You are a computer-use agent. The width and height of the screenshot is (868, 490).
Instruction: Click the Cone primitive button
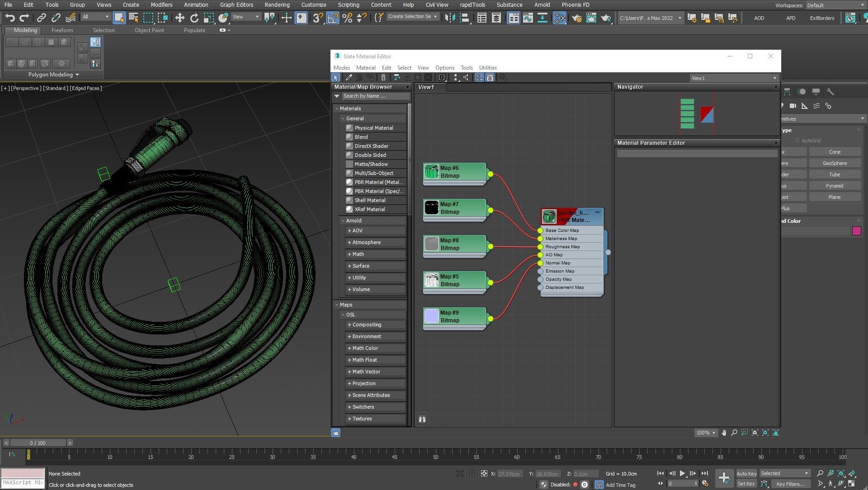835,152
